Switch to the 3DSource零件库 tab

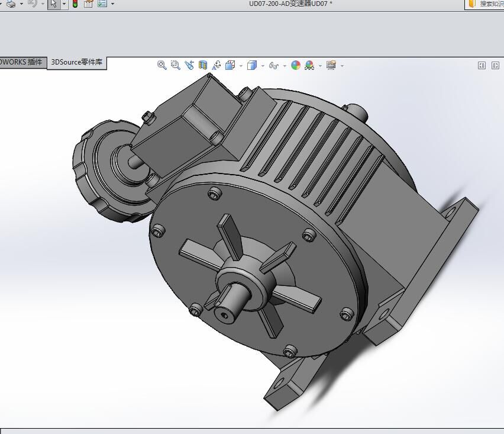coord(77,62)
